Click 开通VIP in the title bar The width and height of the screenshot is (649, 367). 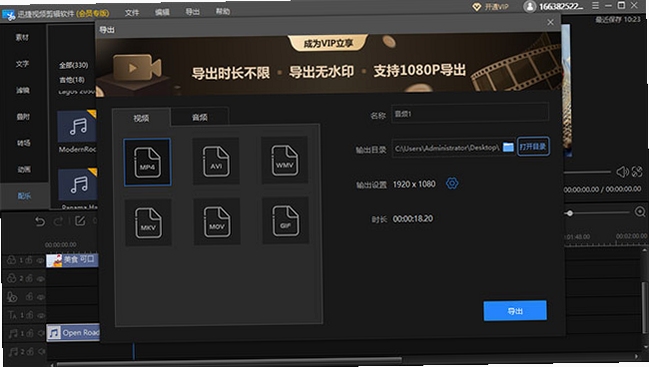point(496,7)
